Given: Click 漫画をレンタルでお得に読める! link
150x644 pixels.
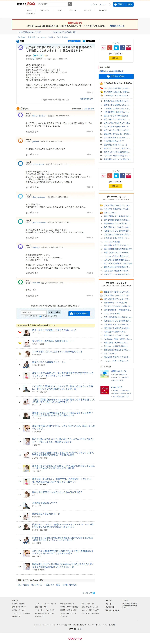Looking at the screenshot, I should pos(112,71).
